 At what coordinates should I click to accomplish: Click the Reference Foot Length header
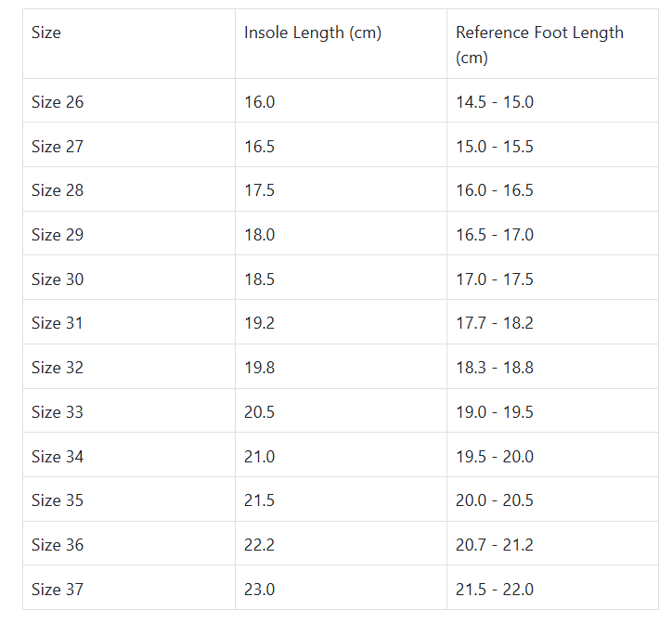pyautogui.click(x=539, y=44)
